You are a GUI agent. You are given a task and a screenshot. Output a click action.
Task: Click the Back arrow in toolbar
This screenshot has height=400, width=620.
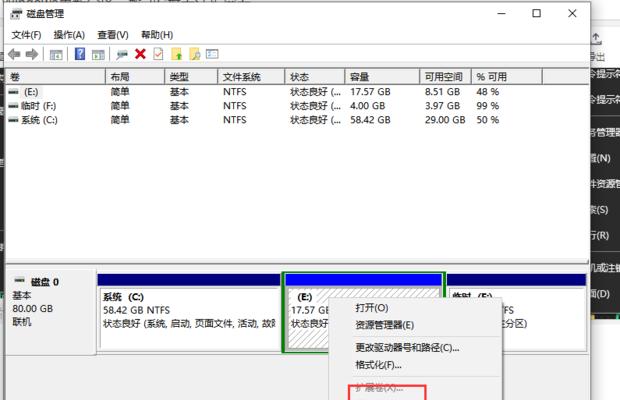click(14, 54)
